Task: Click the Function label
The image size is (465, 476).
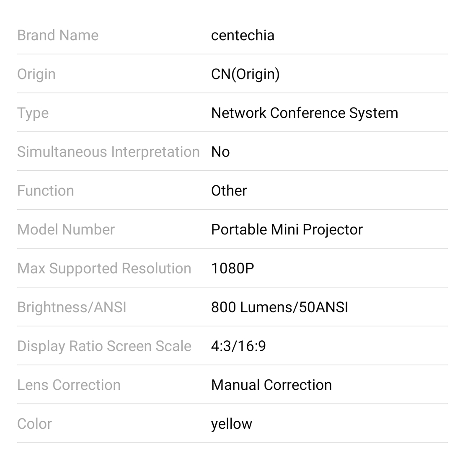Action: coord(46,191)
